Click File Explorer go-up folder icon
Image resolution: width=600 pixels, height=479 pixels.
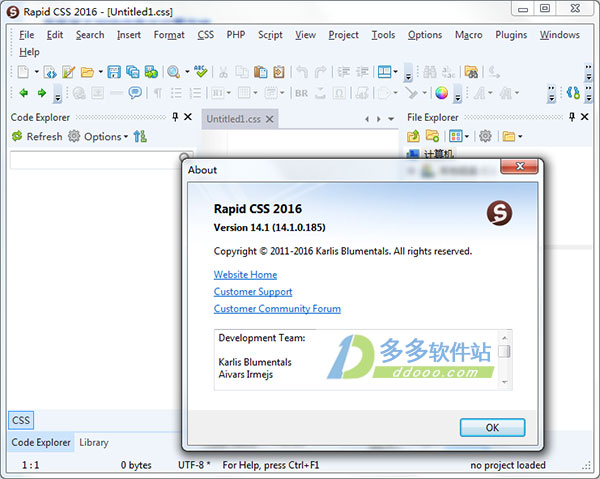pyautogui.click(x=413, y=136)
